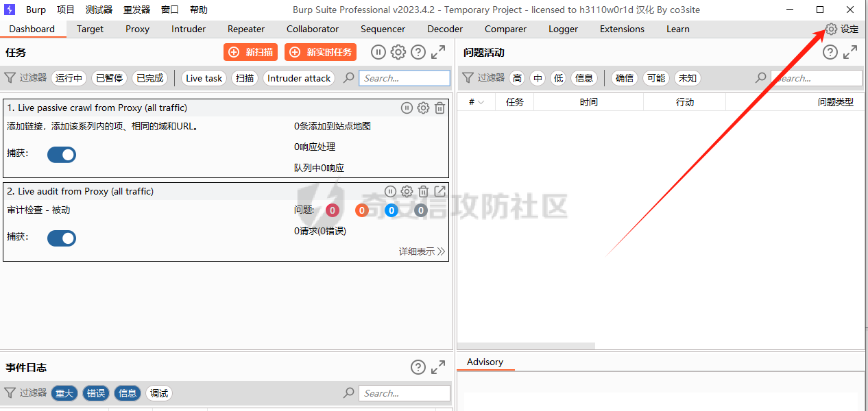Toggle the 调试 event log filter

[x=159, y=393]
